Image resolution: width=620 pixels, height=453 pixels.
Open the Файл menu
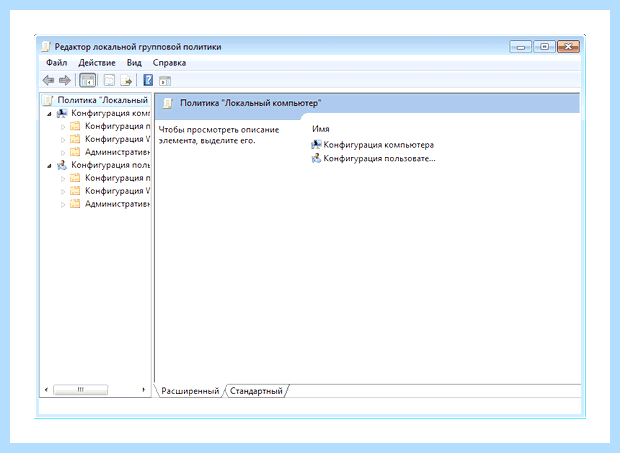pos(57,63)
